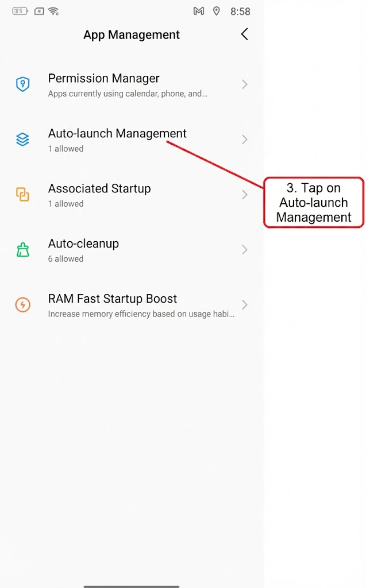Tap the battery icon in status bar
The width and height of the screenshot is (366, 588).
click(20, 11)
